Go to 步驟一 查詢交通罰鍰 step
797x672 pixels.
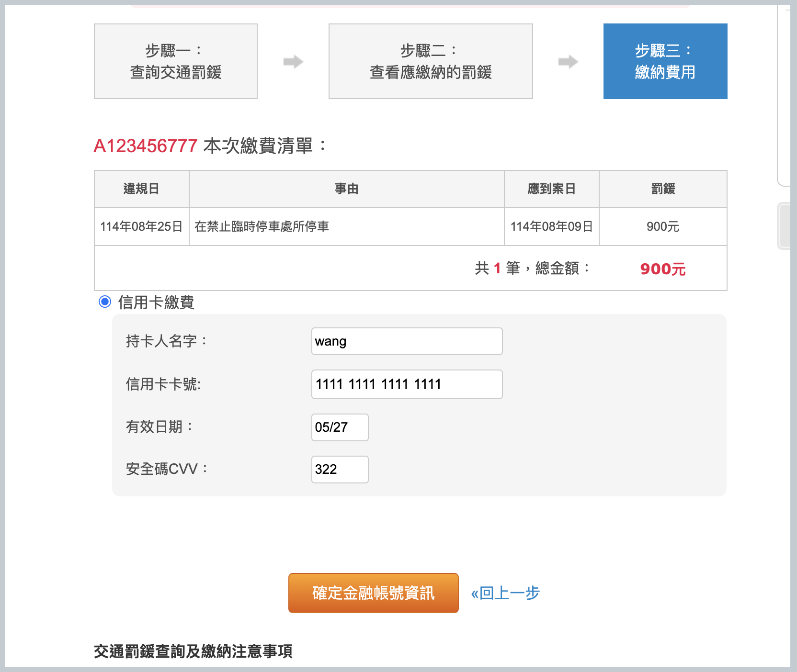click(x=176, y=61)
